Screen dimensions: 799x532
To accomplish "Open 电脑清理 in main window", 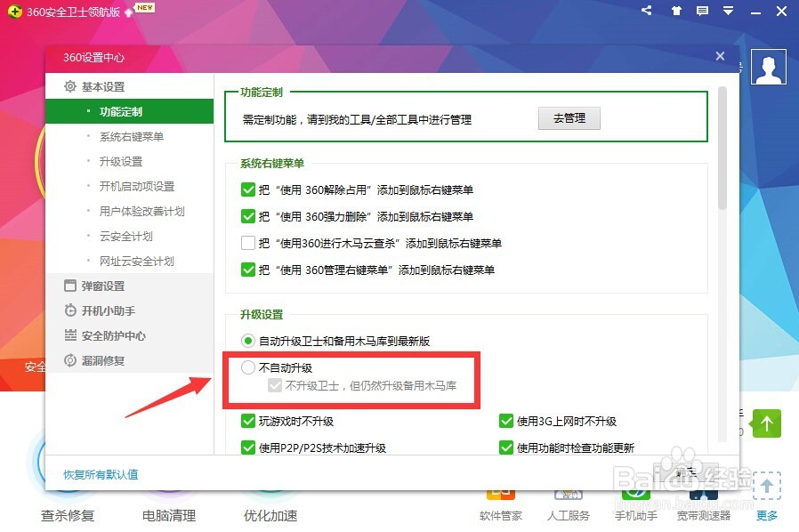I will (169, 515).
